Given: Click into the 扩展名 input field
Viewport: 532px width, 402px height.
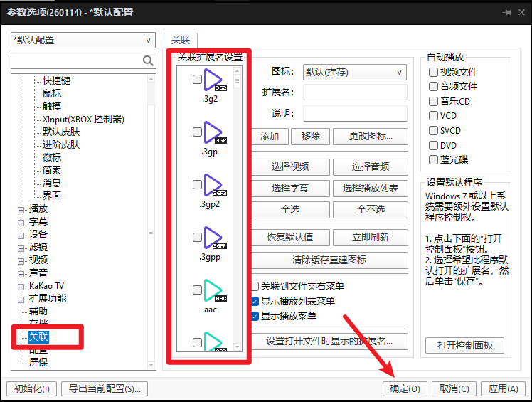Looking at the screenshot, I should [355, 92].
